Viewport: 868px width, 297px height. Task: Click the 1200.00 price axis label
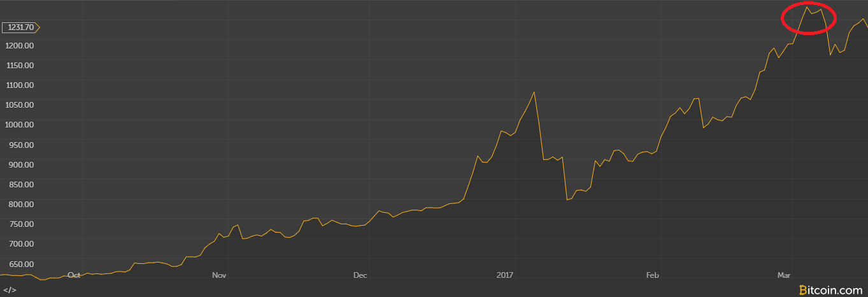click(21, 45)
